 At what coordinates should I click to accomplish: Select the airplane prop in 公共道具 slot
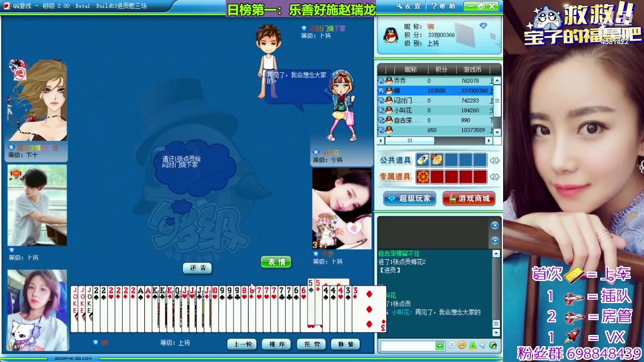click(x=422, y=160)
